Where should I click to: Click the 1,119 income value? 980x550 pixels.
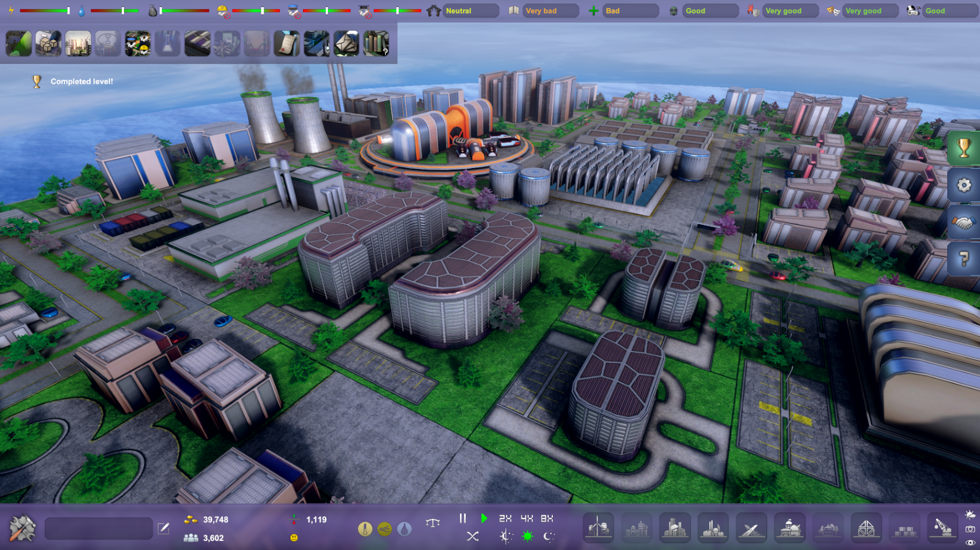316,519
